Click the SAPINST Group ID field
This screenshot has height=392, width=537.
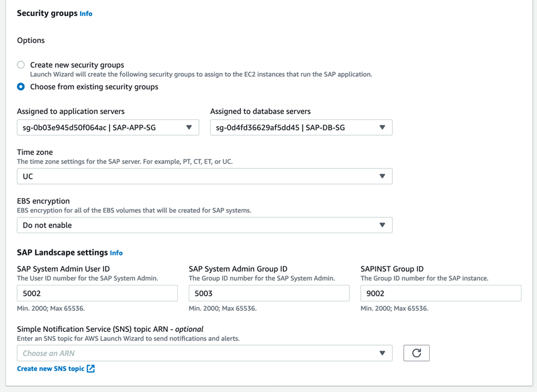(x=441, y=293)
